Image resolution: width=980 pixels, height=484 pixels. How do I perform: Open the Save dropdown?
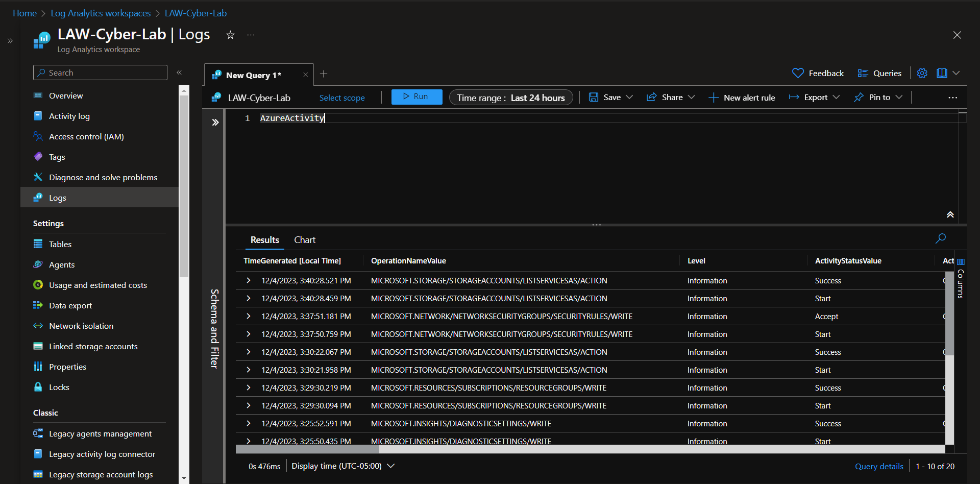[x=611, y=97]
